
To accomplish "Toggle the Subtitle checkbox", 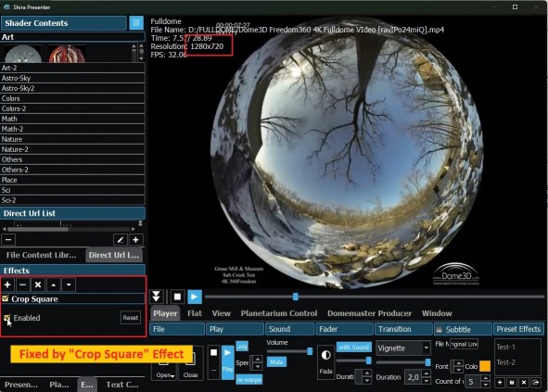I will 440,330.
